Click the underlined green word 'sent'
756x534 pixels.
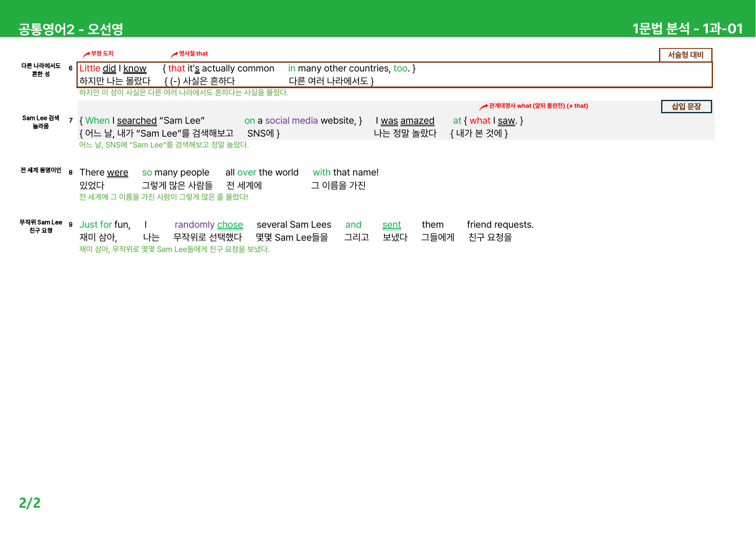tap(392, 225)
